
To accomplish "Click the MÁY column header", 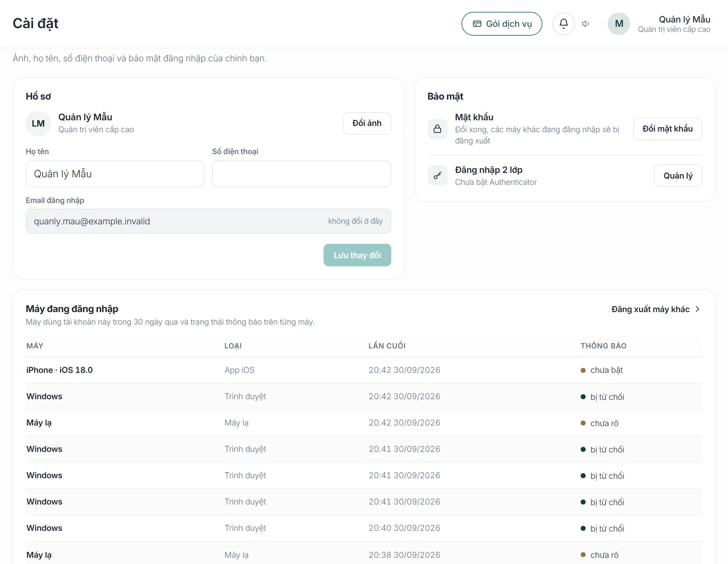I will coord(35,346).
